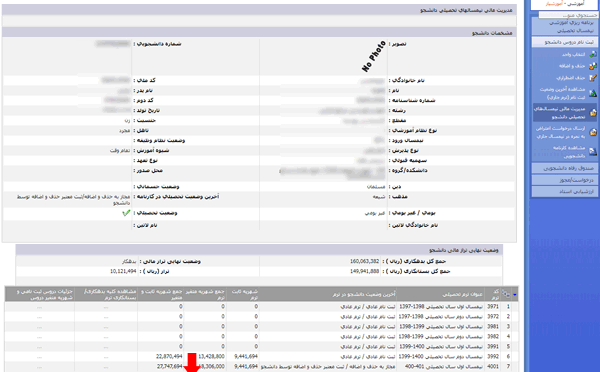The height and width of the screenshot is (372, 600).
Task: Open ارسال درخواست اعتراض به نمره icon
Action: point(592,132)
